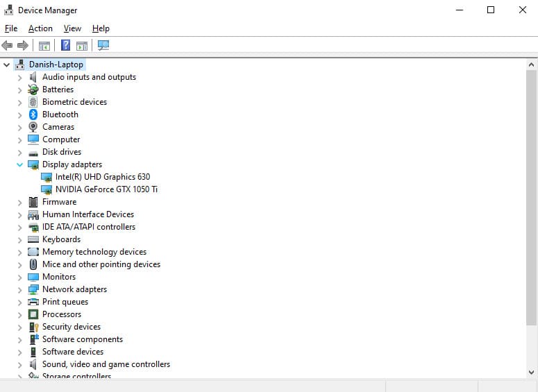
Task: Select the Cameras category label
Action: click(58, 127)
